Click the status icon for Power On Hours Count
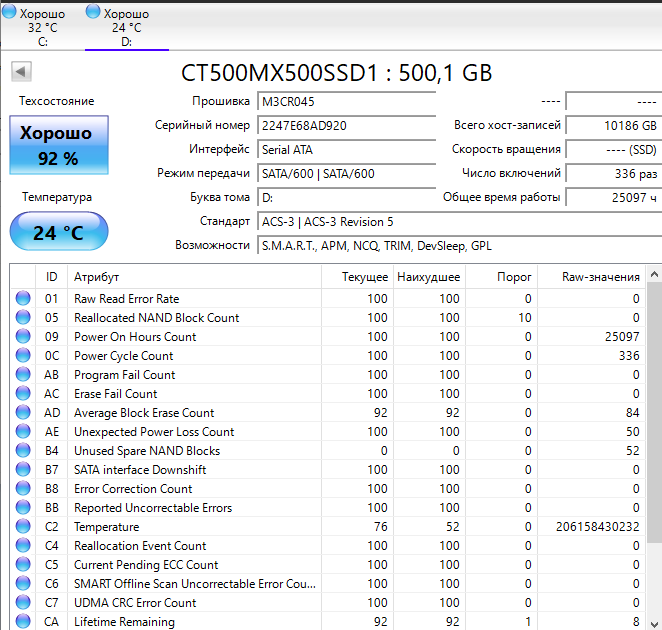Image resolution: width=662 pixels, height=630 pixels. [x=23, y=336]
